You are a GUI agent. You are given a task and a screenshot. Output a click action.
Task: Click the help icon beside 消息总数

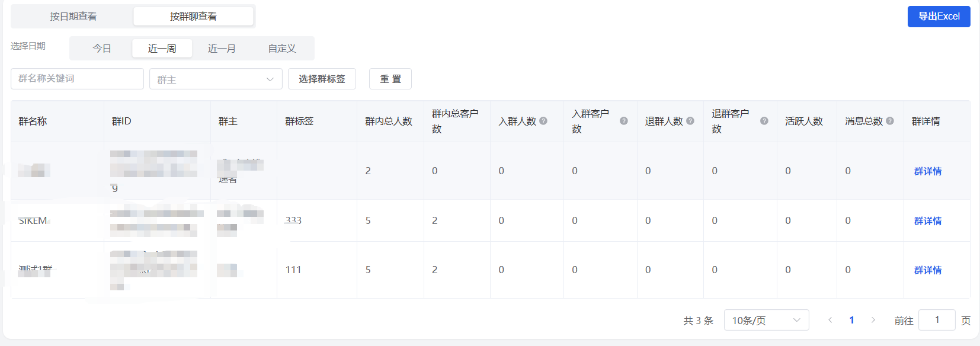click(890, 121)
